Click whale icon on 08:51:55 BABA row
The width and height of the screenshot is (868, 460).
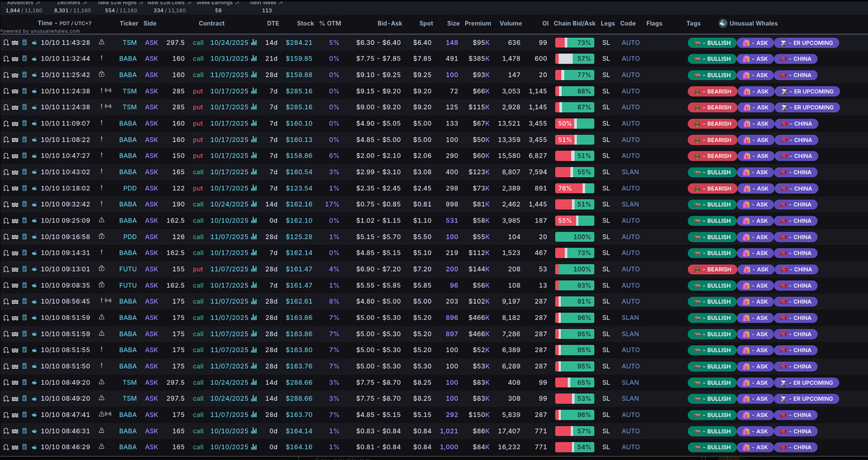pyautogui.click(x=34, y=350)
